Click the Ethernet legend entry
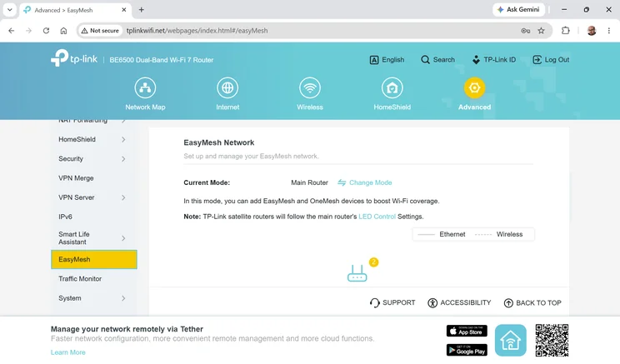Screen dimensions: 620x364 (442, 234)
